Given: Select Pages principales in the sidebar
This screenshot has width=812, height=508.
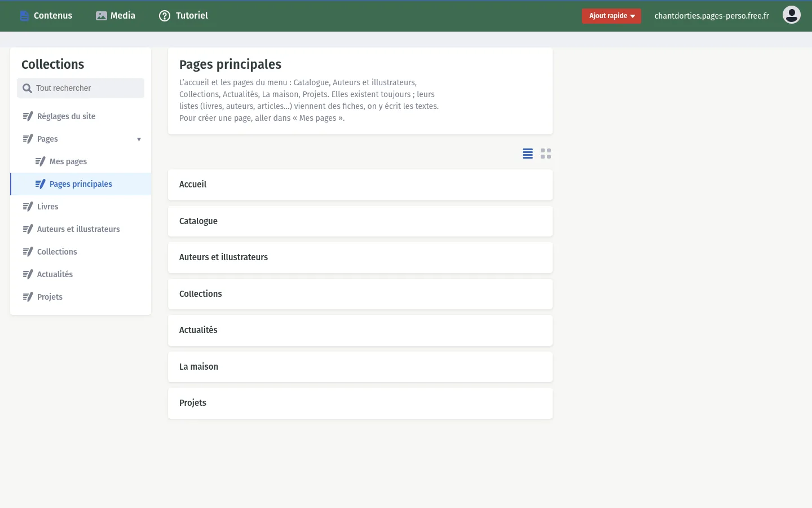Looking at the screenshot, I should tap(81, 184).
